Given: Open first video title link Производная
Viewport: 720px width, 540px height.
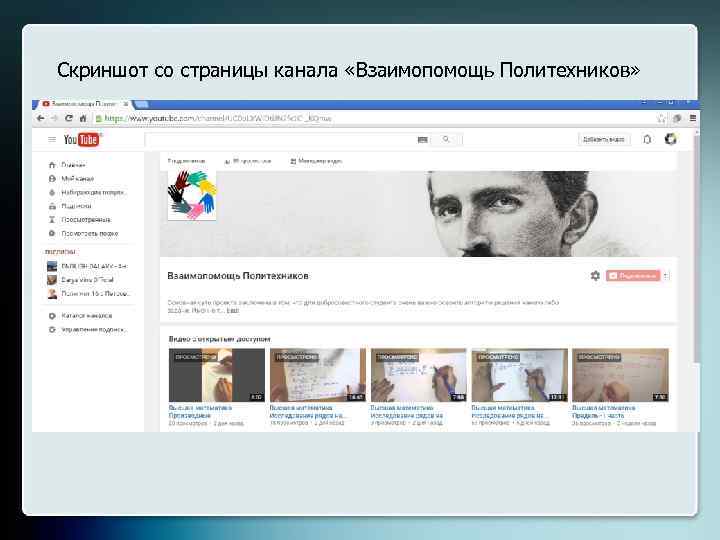Looking at the screenshot, I should click(x=200, y=411).
